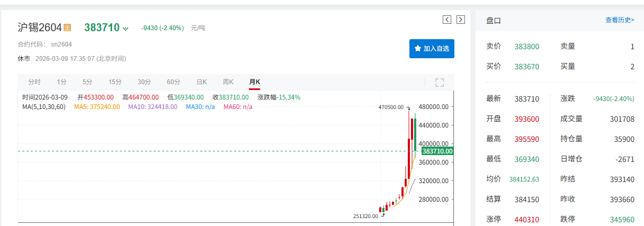This screenshot has width=644, height=226.
Task: Switch to the 60分 interval tab
Action: 173,82
